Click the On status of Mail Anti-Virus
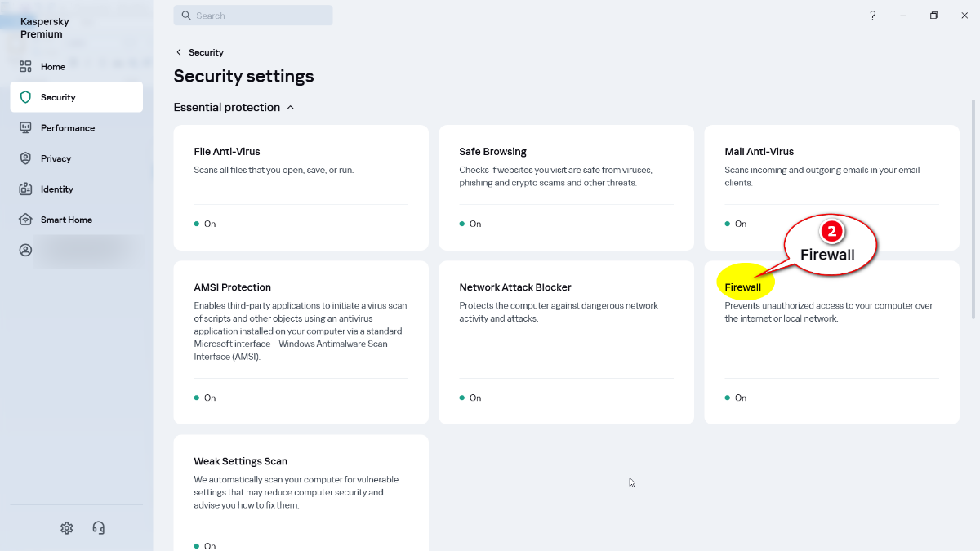Image resolution: width=980 pixels, height=551 pixels. click(x=736, y=224)
